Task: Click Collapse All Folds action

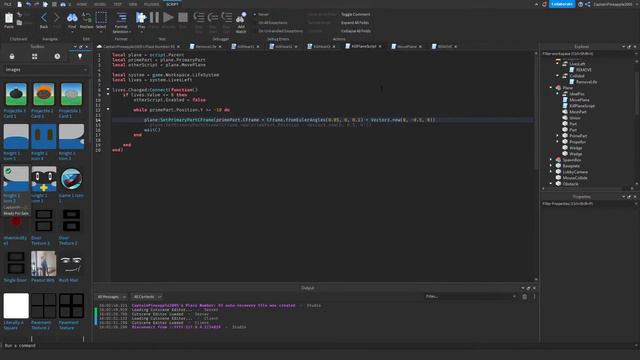Action: tap(356, 31)
